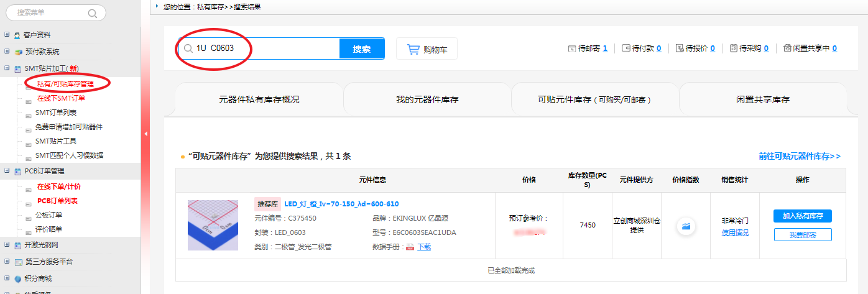Screen dimensions: 868x294
Task: Expand the 客户资料 tree node
Action: click(x=7, y=35)
